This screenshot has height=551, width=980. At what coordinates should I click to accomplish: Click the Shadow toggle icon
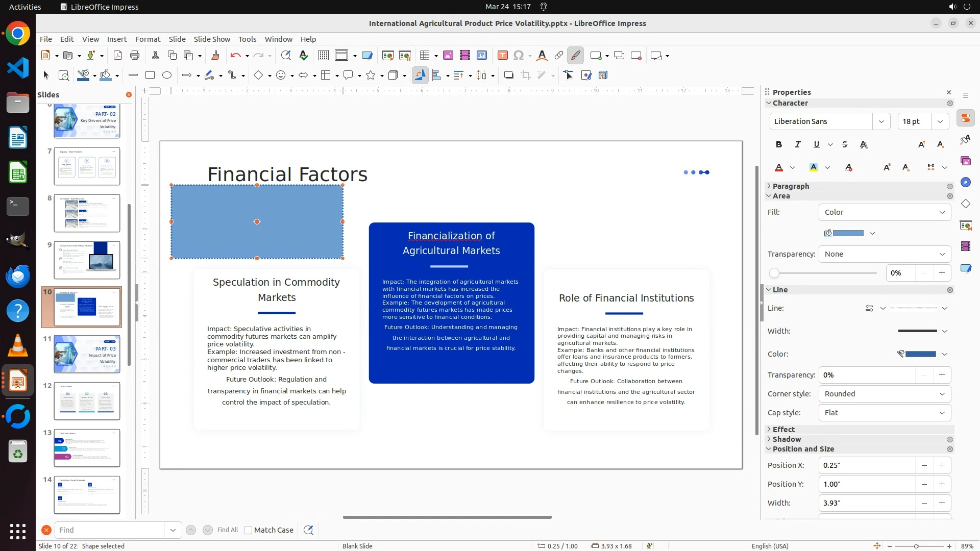coord(508,76)
